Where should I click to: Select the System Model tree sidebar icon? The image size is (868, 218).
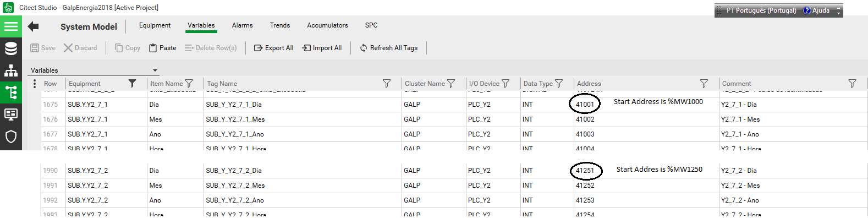pos(11,92)
